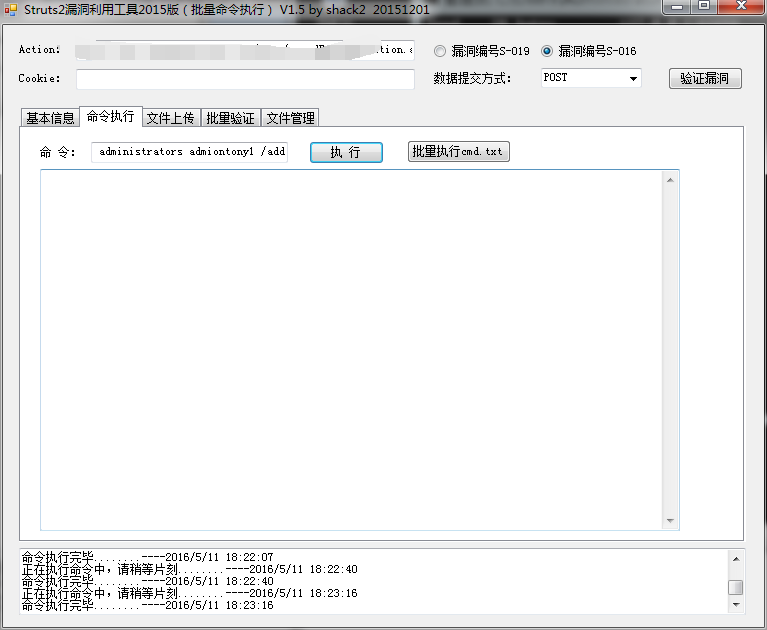Screen dimensions: 767x630
Task: Click the 验证漏洞 verify button
Action: pos(705,78)
